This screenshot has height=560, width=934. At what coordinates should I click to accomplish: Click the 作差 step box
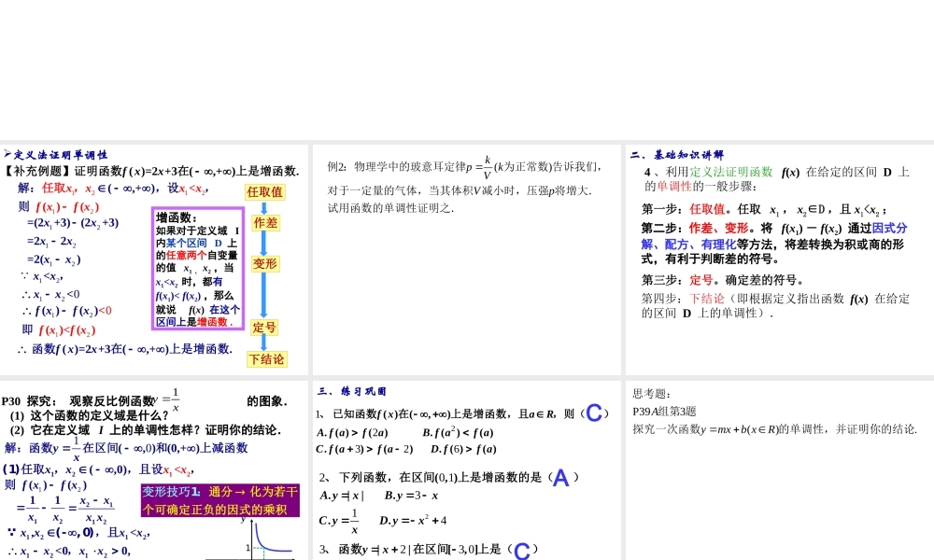coord(263,224)
